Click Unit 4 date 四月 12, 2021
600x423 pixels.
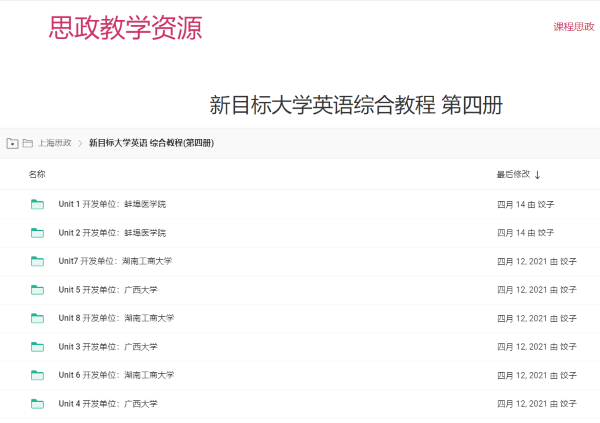pyautogui.click(x=522, y=404)
